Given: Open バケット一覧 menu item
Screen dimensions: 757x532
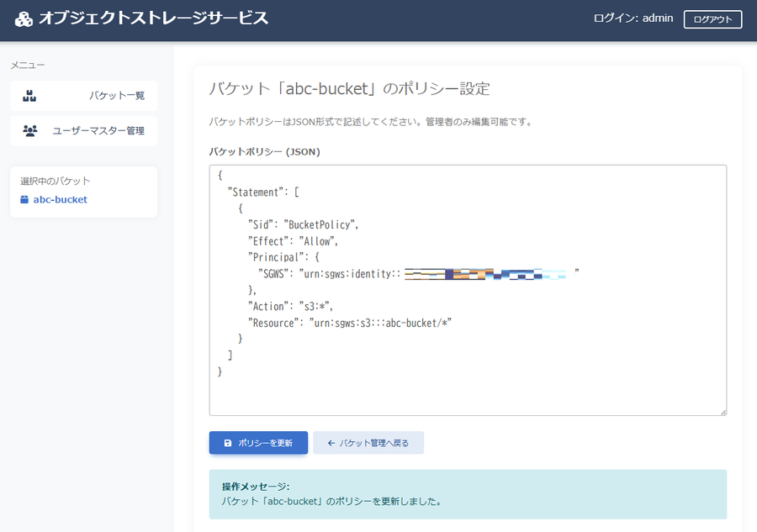Looking at the screenshot, I should (84, 96).
